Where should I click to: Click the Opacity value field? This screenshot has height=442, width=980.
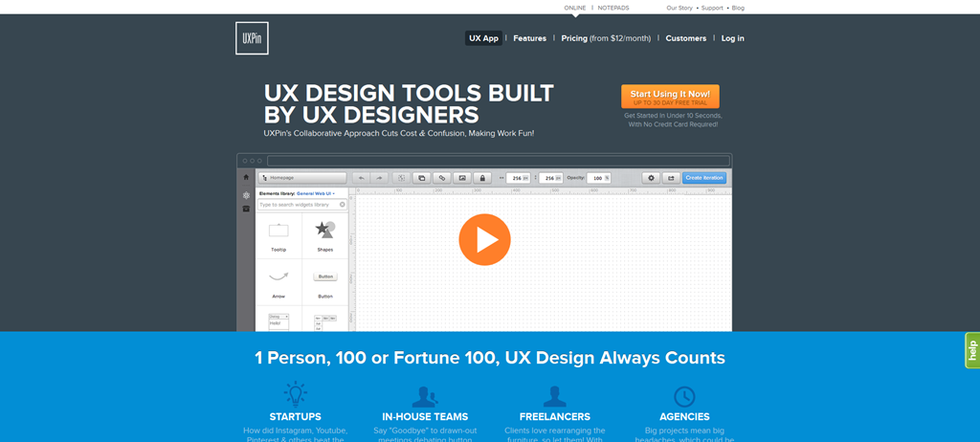coord(599,178)
